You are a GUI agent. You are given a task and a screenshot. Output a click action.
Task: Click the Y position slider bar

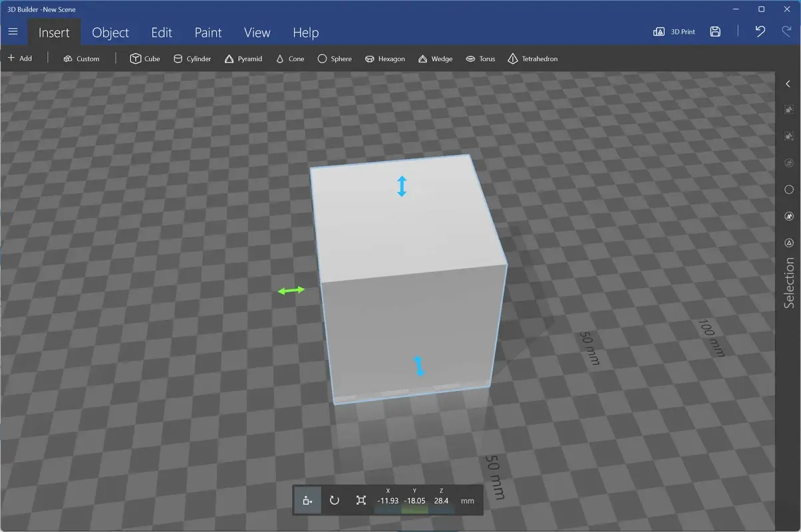(415, 510)
